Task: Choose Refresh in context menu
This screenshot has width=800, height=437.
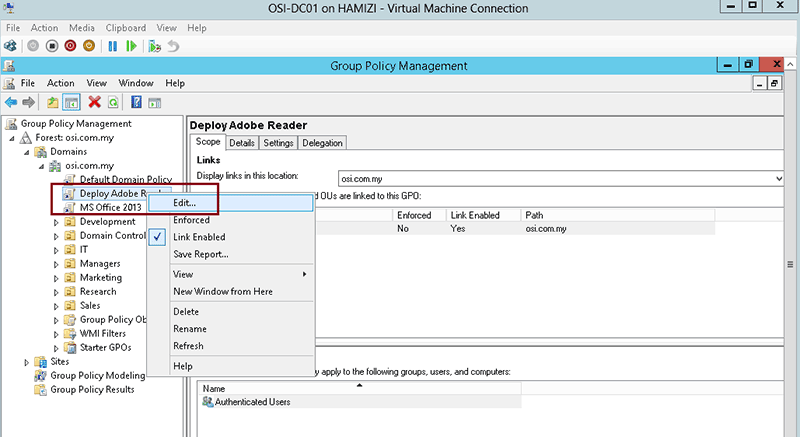Action: tap(231, 346)
